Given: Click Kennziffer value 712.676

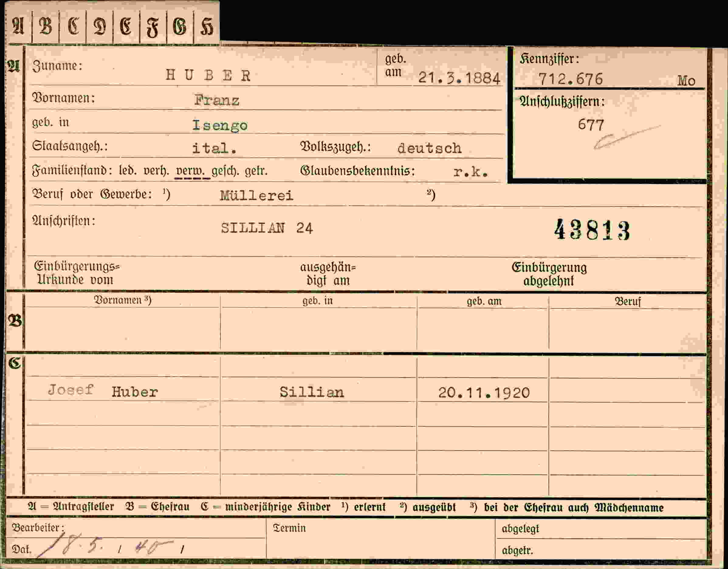Looking at the screenshot, I should tap(571, 79).
